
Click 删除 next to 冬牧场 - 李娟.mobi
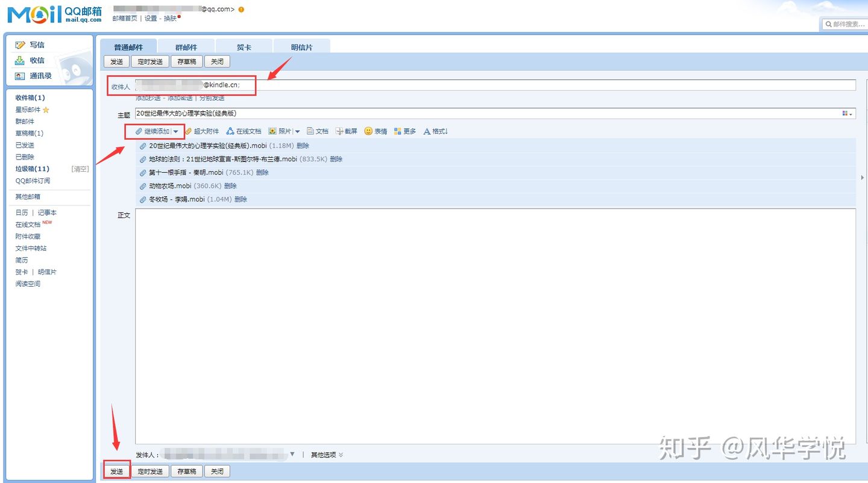click(241, 199)
